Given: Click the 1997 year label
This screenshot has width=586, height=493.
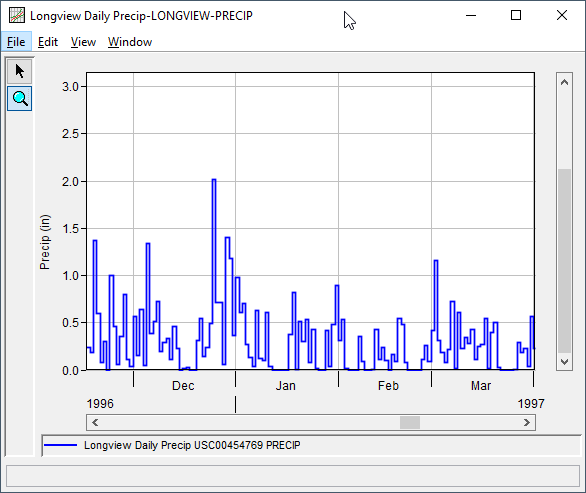Looking at the screenshot, I should (531, 404).
